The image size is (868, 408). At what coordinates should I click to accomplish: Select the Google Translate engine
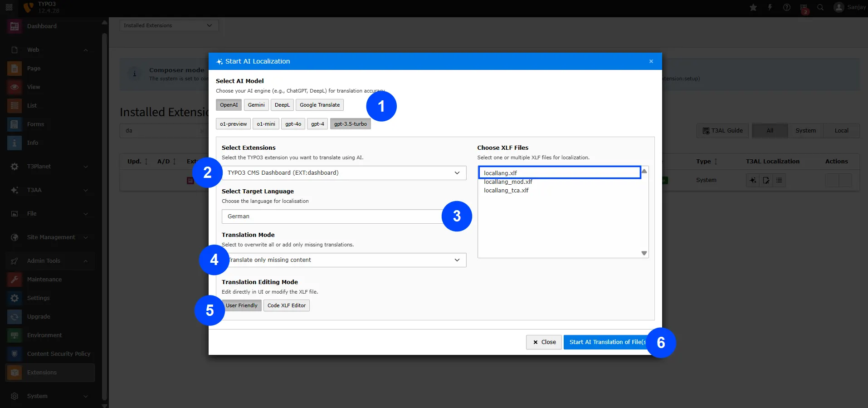pos(320,105)
